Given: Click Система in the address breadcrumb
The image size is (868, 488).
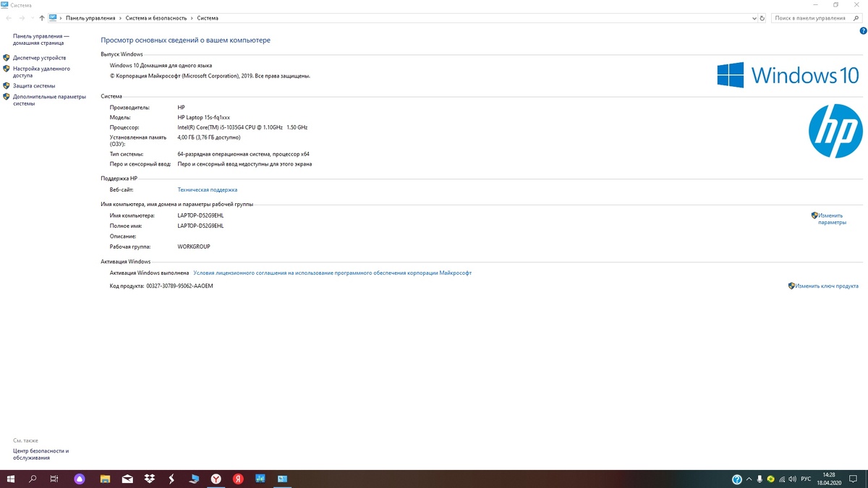Looking at the screenshot, I should click(x=208, y=18).
